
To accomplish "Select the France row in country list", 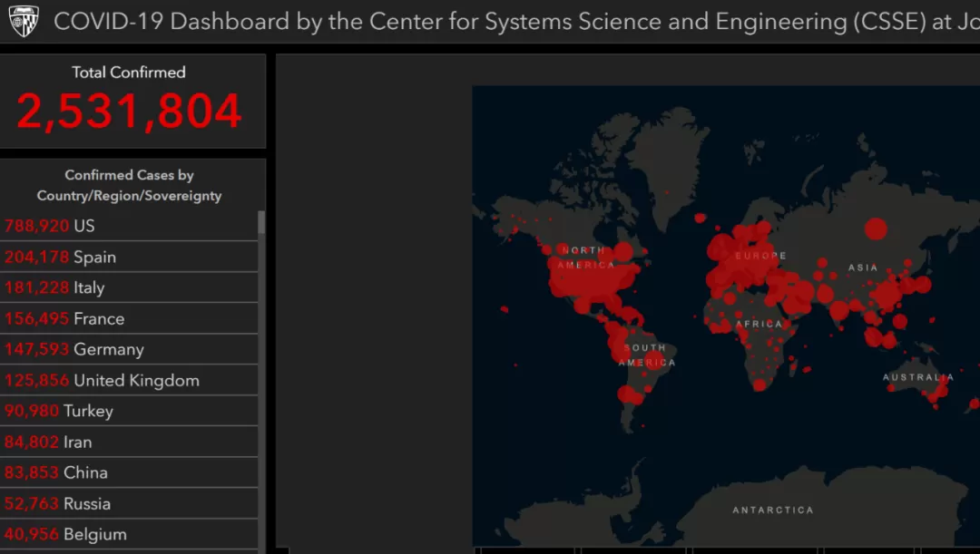I will click(129, 318).
